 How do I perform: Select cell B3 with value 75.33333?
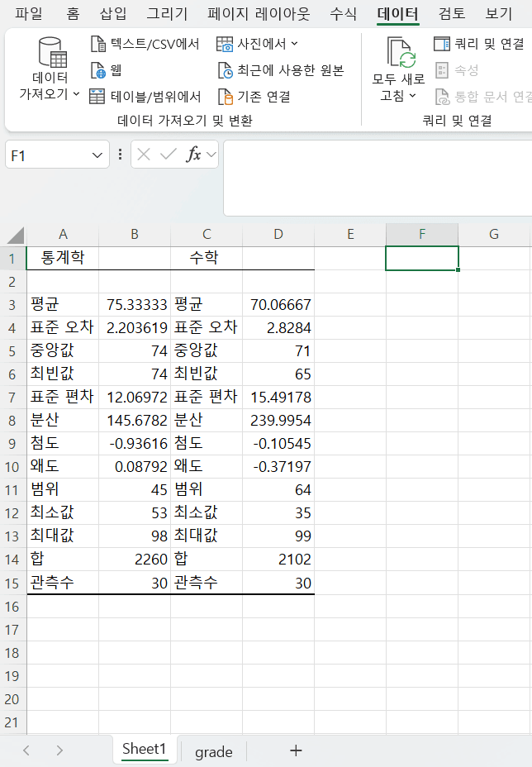pyautogui.click(x=135, y=305)
